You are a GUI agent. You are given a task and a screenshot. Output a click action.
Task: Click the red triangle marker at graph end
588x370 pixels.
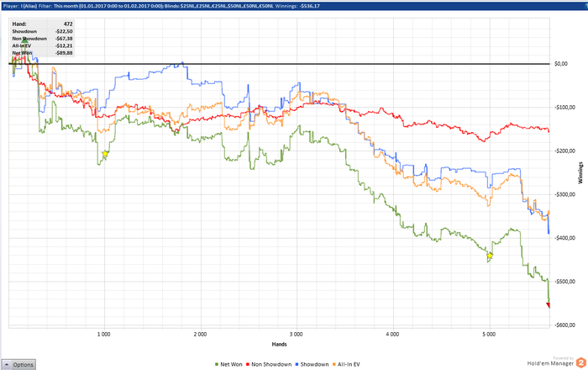[548, 305]
